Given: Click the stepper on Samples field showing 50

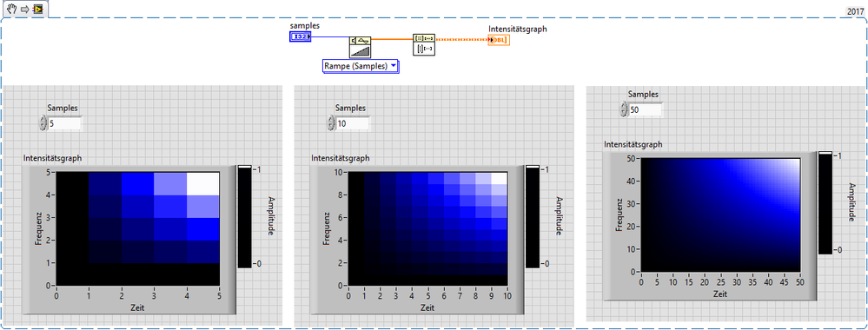Looking at the screenshot, I should 625,109.
